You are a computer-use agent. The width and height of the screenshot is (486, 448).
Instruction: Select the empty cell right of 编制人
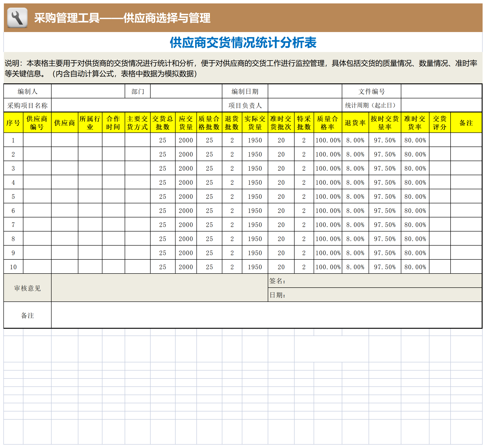click(88, 91)
